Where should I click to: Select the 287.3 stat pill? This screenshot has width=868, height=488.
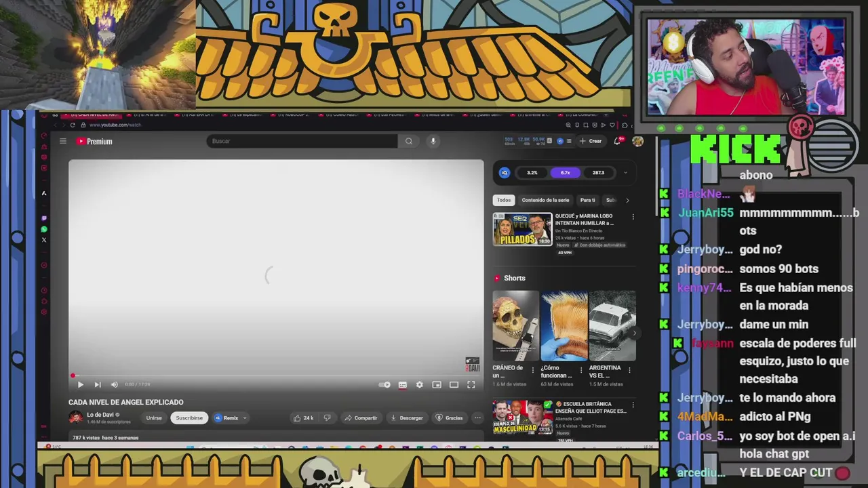point(598,173)
